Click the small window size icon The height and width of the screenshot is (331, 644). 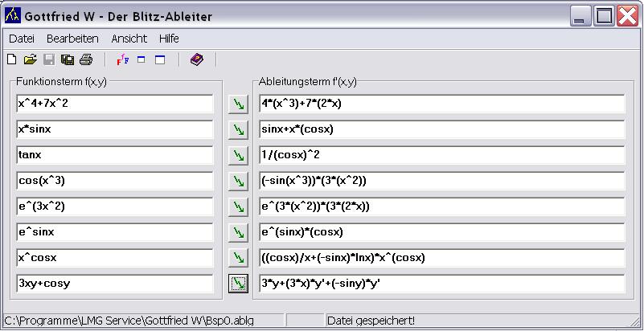click(x=141, y=59)
